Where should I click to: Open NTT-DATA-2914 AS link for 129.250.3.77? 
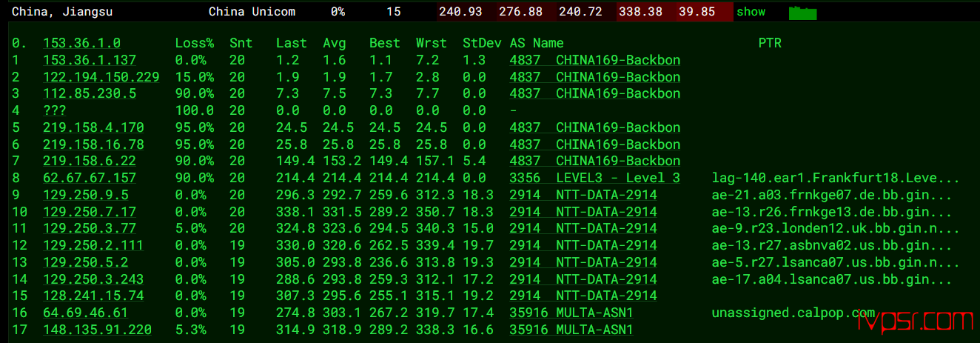[583, 228]
